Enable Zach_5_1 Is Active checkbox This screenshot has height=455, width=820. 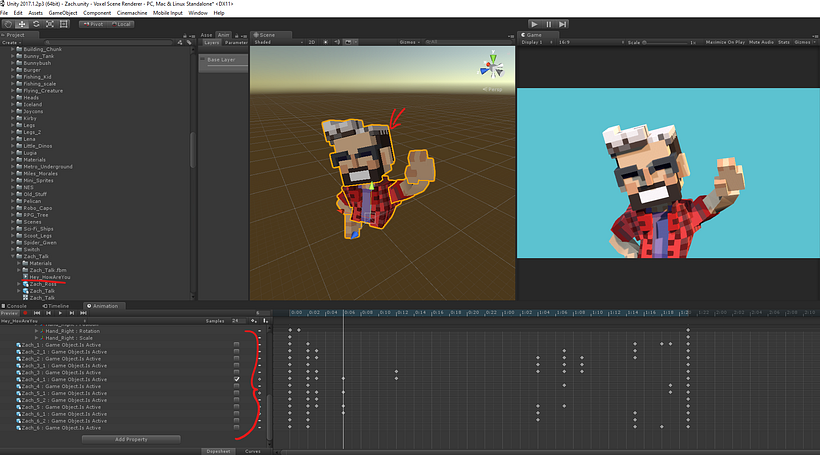[236, 393]
